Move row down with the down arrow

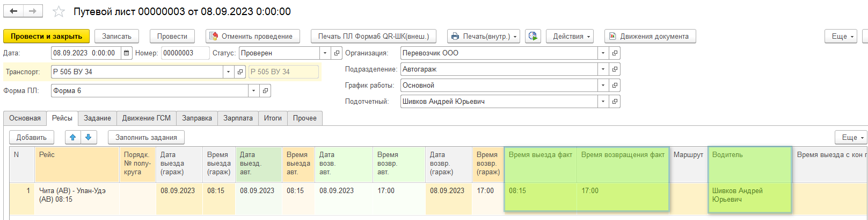(89, 137)
